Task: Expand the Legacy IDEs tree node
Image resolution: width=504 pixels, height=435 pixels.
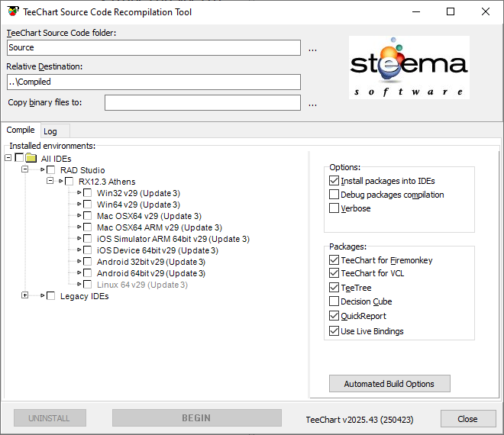Action: [x=24, y=295]
